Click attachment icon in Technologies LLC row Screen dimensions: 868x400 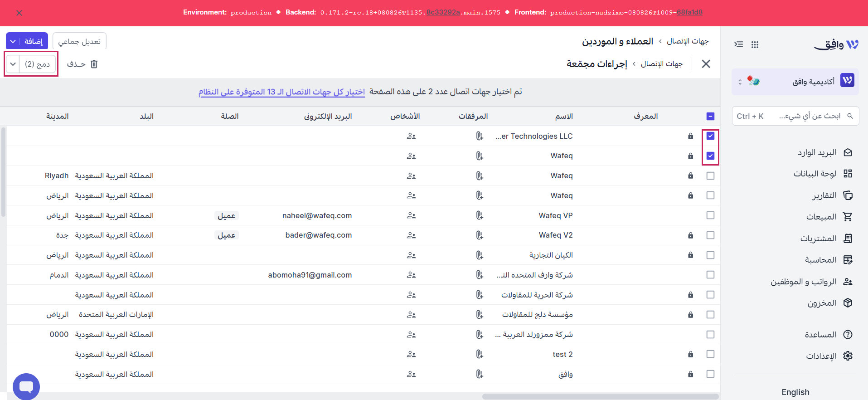click(x=480, y=136)
